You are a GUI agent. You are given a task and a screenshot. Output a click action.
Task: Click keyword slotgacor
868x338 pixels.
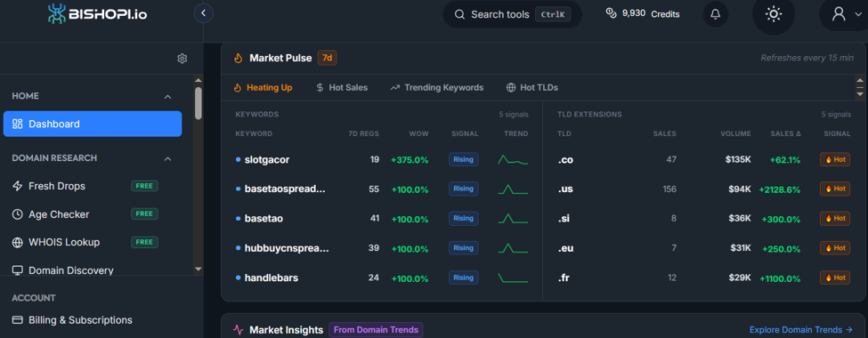[x=267, y=160]
